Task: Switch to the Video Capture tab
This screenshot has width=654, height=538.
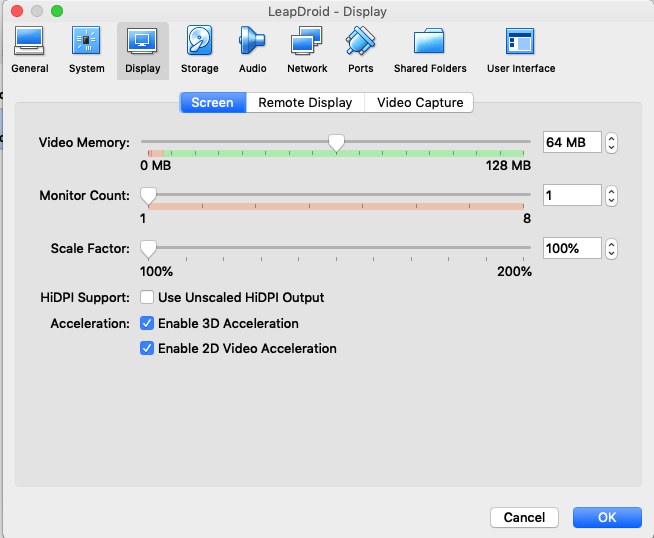Action: tap(420, 103)
